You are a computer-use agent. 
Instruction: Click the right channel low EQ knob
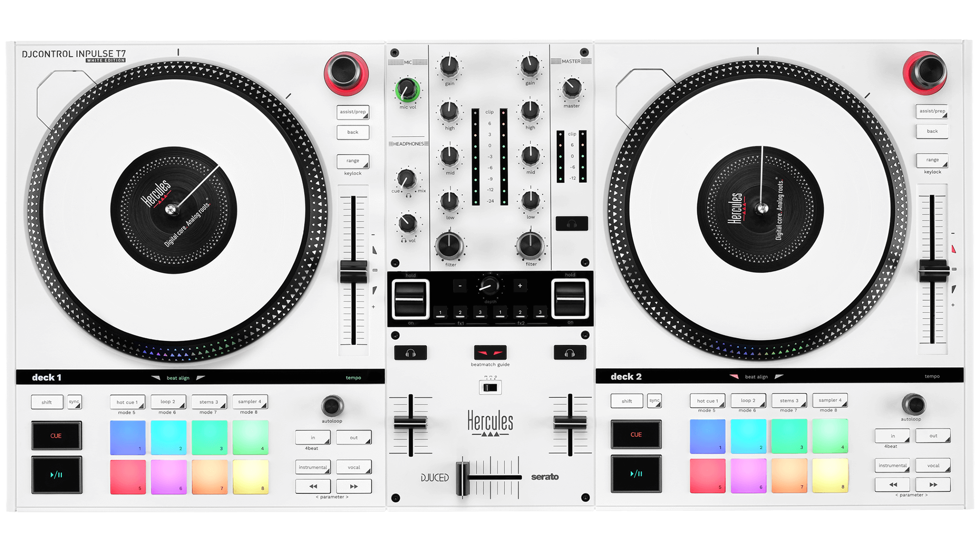click(530, 201)
